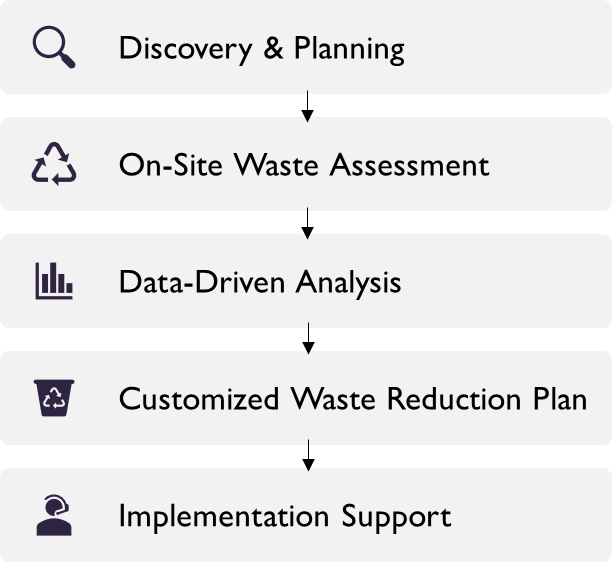Click the recycle bin icon
Screen dimensions: 612x562
54,398
